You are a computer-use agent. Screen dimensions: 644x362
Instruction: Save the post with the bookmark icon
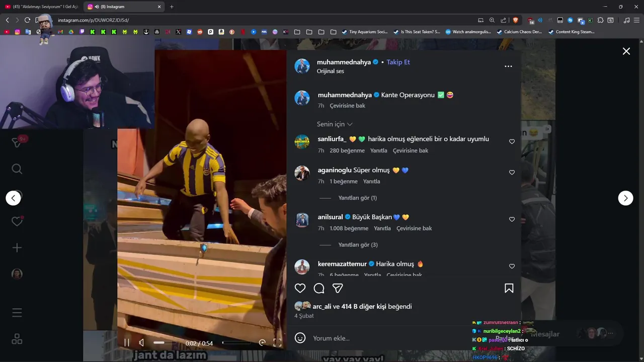[x=509, y=288]
